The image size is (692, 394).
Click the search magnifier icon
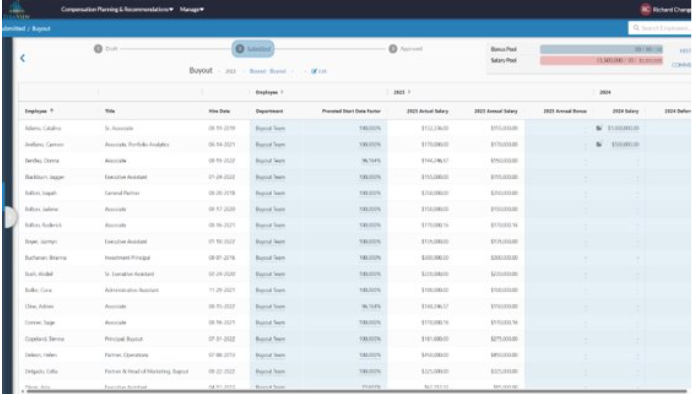636,28
